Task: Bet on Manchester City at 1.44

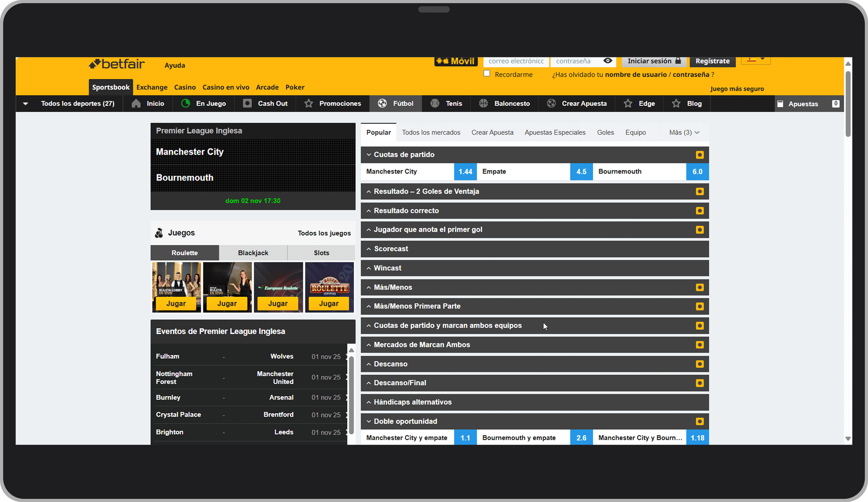Action: coord(465,172)
